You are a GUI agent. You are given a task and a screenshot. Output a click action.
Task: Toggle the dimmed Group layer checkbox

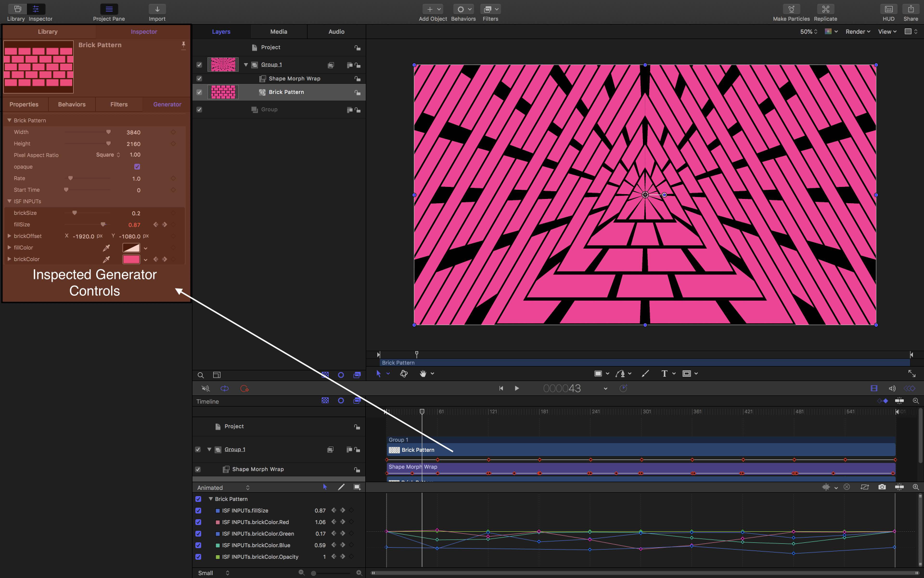[x=199, y=110]
